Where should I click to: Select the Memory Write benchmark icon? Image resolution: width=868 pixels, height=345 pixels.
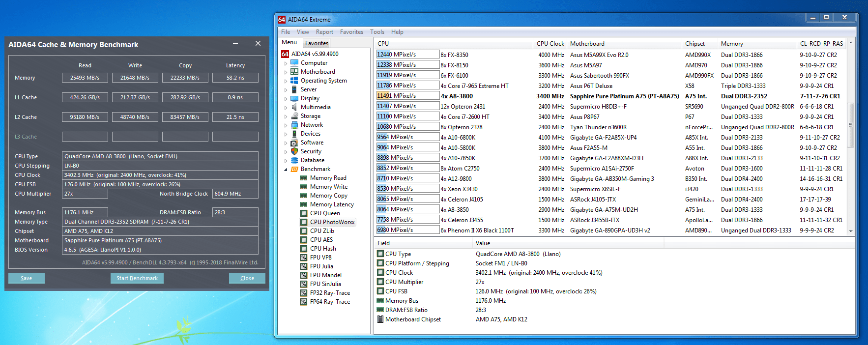304,187
